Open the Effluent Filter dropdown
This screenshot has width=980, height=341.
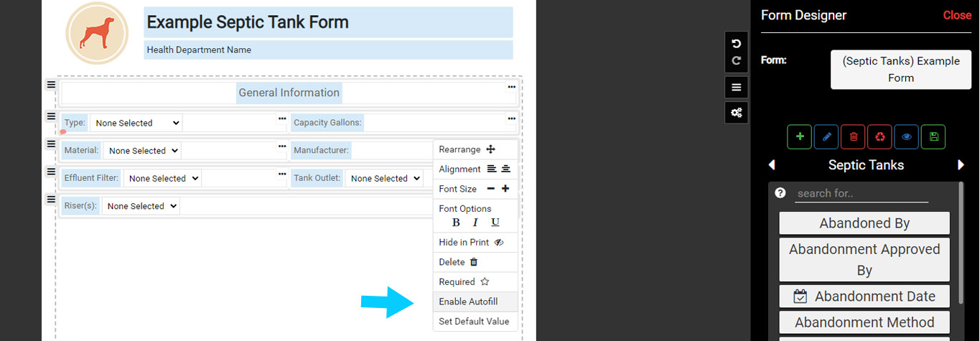pyautogui.click(x=162, y=179)
